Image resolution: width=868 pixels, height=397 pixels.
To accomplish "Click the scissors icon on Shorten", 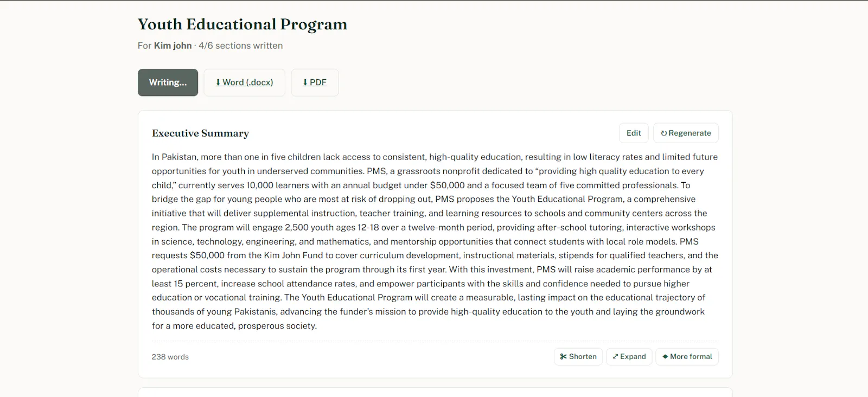I will click(x=564, y=356).
